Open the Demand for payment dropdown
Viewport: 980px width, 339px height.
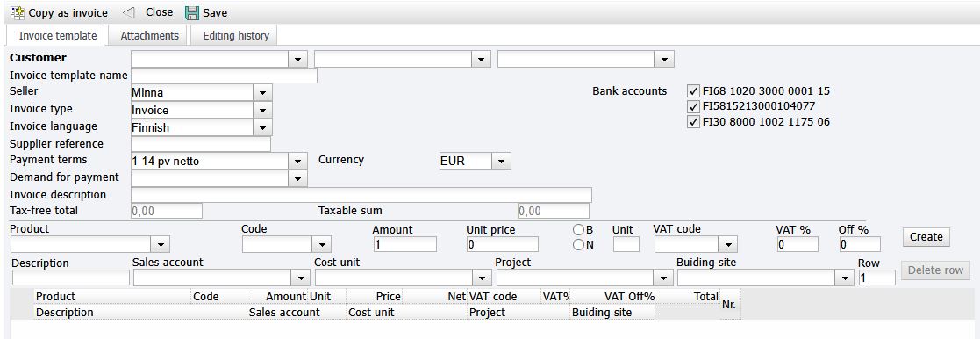pos(298,179)
